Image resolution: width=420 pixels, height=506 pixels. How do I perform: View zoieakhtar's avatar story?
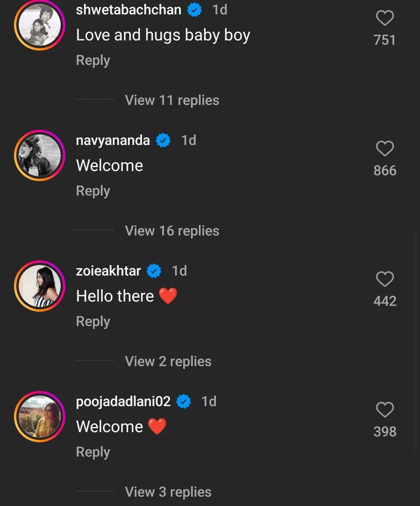[40, 286]
